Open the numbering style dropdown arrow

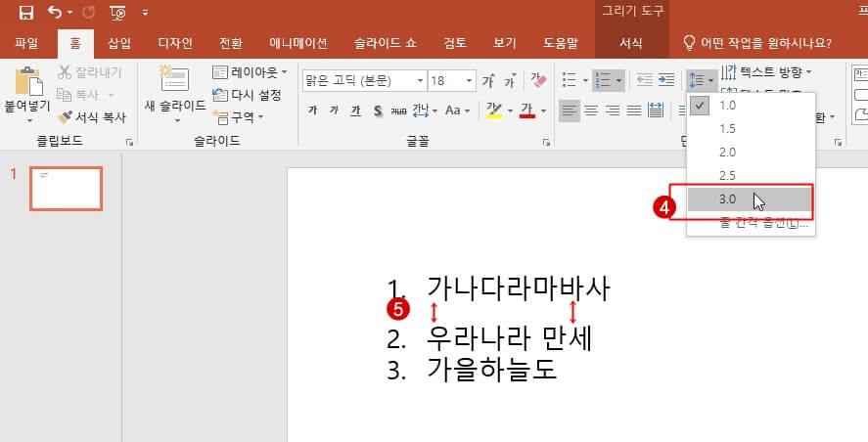618,81
